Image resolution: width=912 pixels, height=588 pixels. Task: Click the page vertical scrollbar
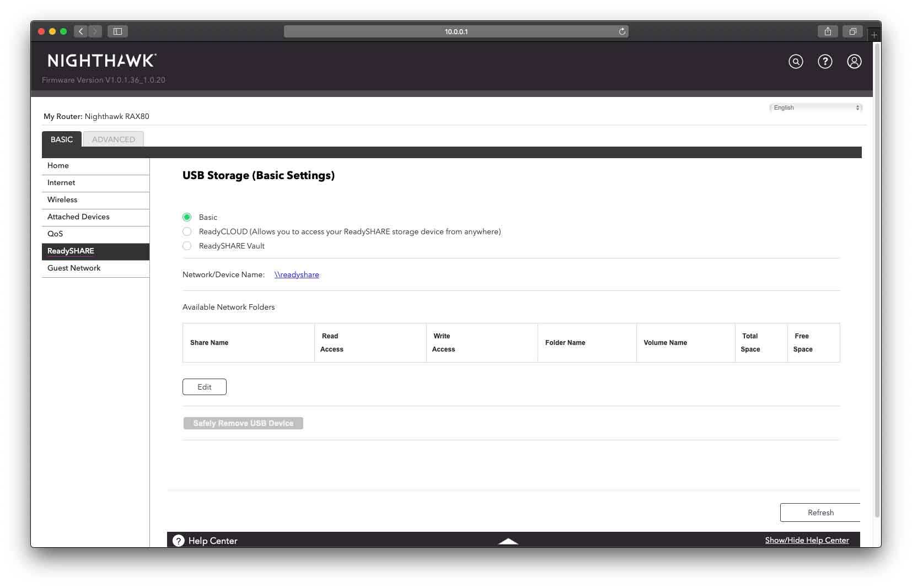877,280
